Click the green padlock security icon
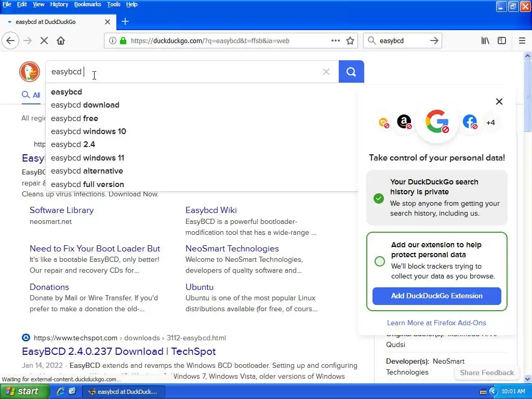 (x=123, y=41)
